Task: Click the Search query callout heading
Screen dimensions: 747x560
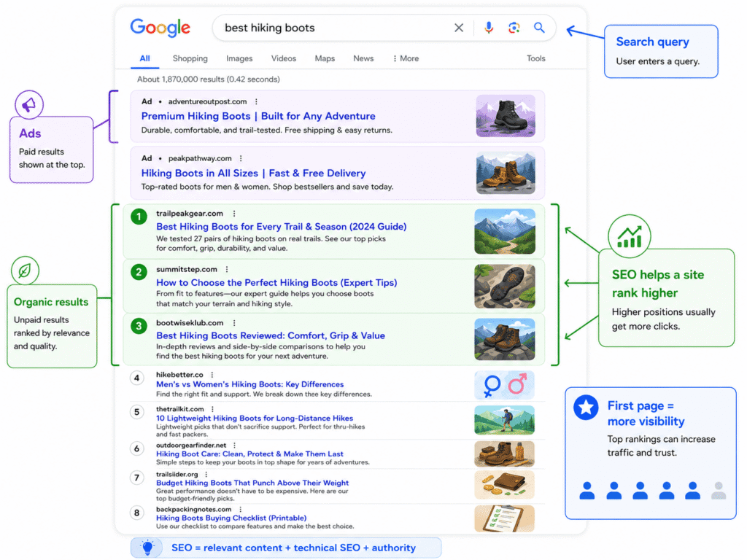Action: 652,42
